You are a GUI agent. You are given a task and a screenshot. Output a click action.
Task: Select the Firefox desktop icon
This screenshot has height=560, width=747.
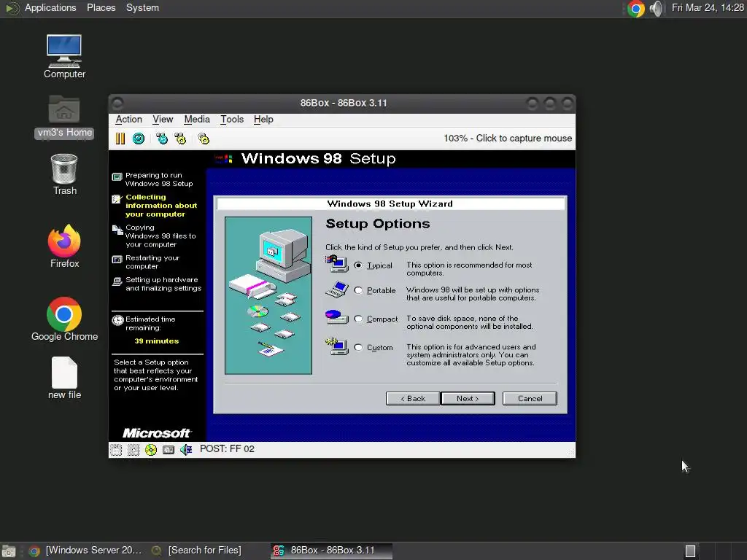point(64,246)
